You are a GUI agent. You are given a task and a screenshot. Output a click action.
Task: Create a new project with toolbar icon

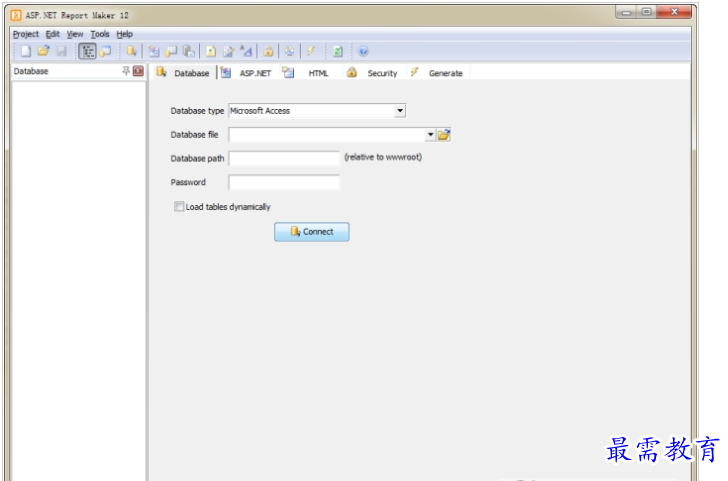pyautogui.click(x=26, y=51)
